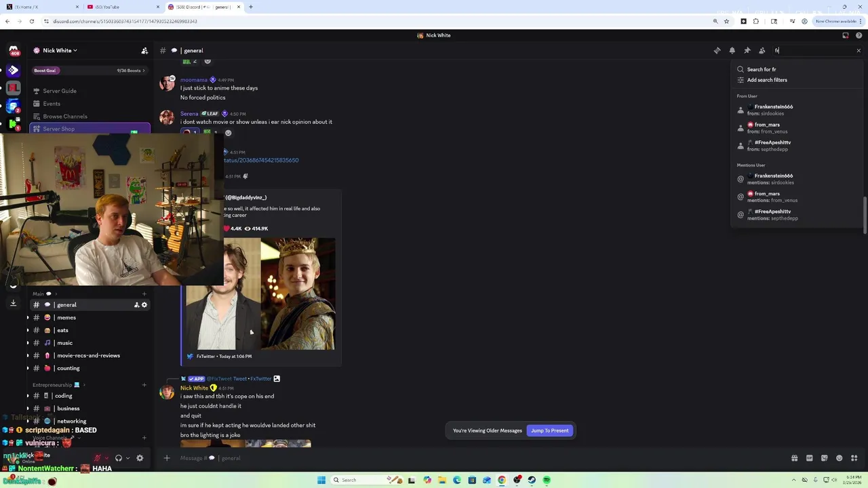The width and height of the screenshot is (868, 488).
Task: Expand threads arrow for movie-recs-and-reviews
Action: point(28,356)
